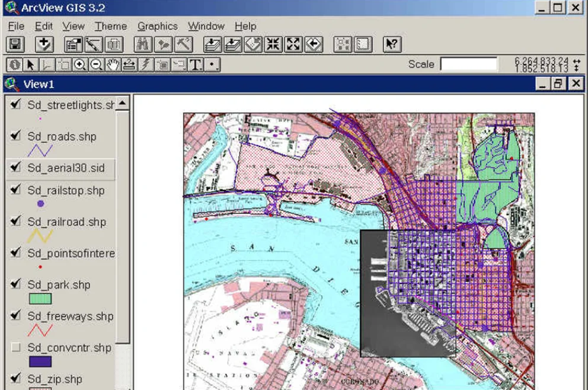This screenshot has width=588, height=390.
Task: Enable the Sd_convcntr.shp theme
Action: (15, 347)
